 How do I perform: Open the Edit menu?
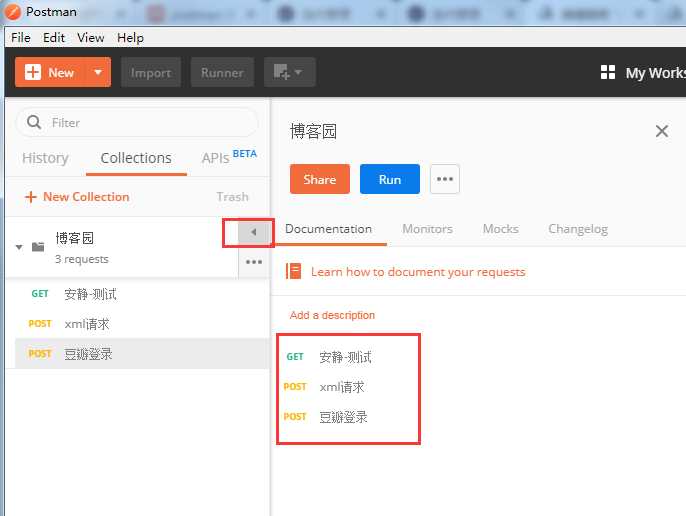(54, 38)
